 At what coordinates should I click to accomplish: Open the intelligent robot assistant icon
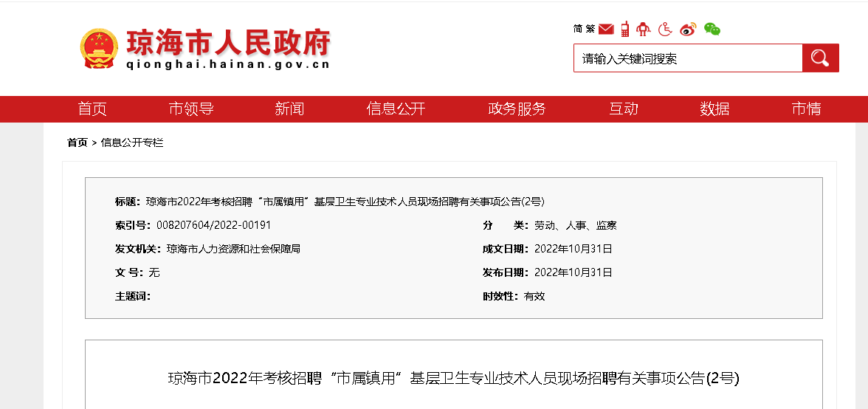tap(644, 29)
